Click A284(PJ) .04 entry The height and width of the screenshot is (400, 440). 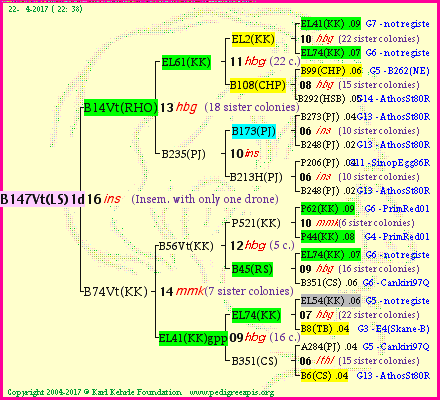329,347
